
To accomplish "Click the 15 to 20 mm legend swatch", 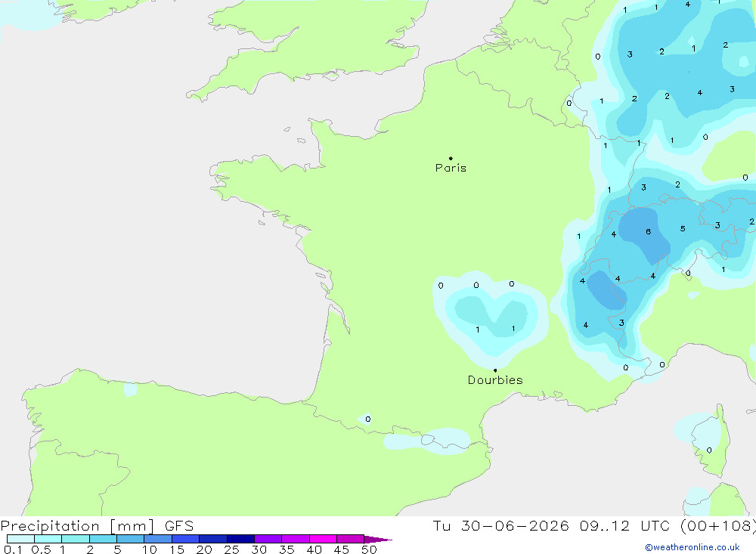I will point(186,539).
